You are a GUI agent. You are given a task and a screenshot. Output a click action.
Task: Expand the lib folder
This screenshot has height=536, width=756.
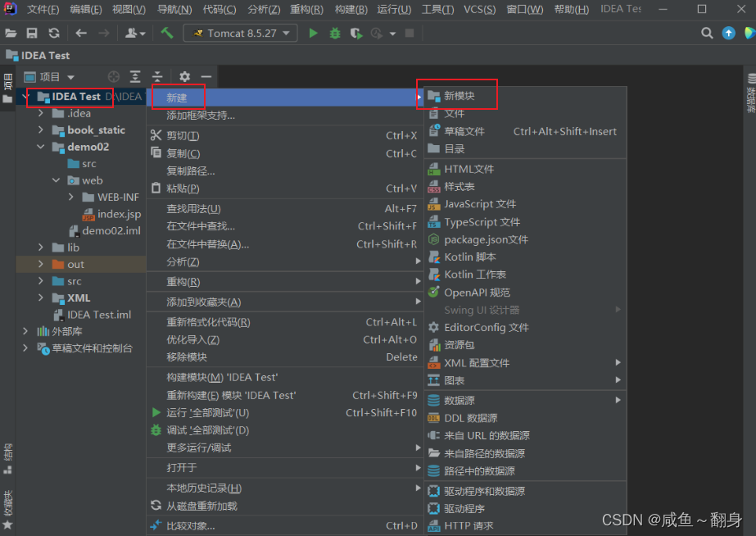[x=41, y=248]
